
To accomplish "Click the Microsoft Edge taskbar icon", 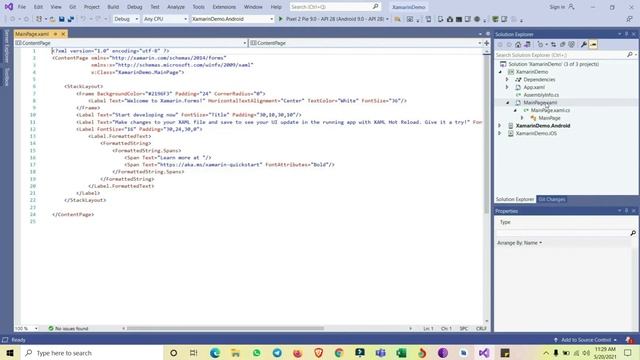I will (215, 353).
